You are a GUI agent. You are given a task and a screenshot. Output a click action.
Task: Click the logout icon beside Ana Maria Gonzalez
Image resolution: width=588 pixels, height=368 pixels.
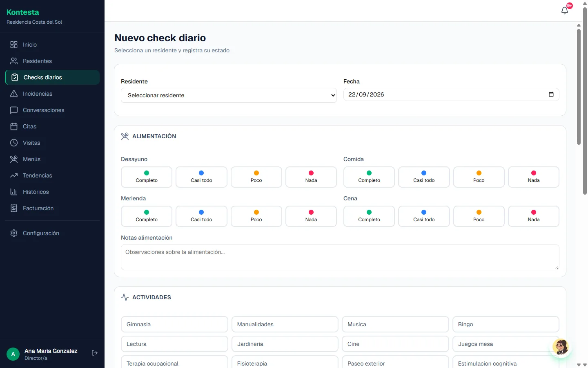click(95, 353)
